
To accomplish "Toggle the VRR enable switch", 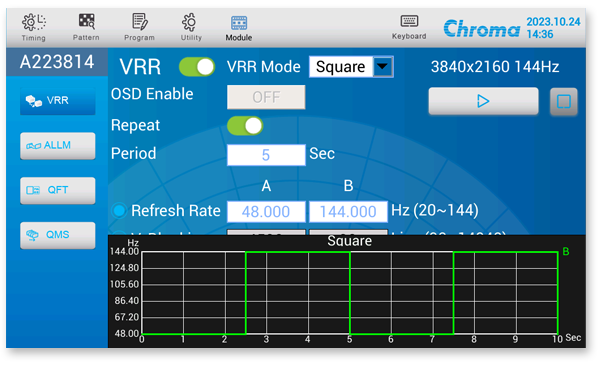I will coord(197,67).
